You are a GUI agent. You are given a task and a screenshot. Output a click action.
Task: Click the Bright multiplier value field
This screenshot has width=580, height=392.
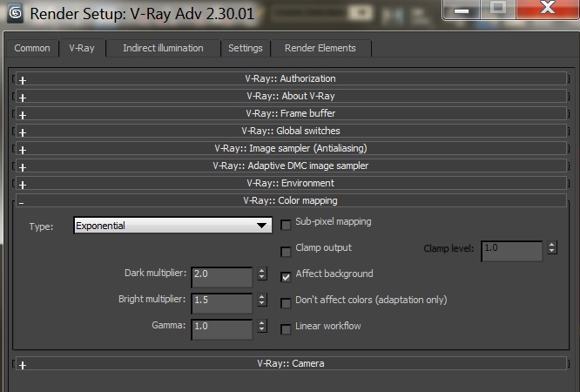[x=222, y=303]
